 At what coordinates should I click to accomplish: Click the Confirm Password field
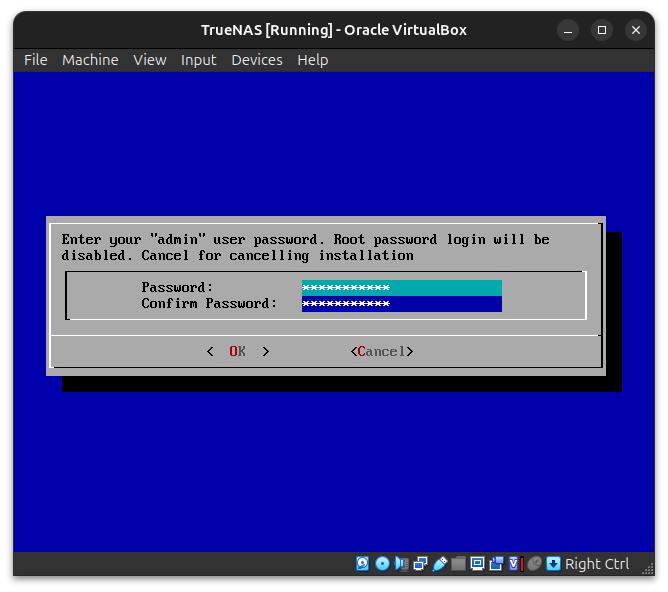pyautogui.click(x=401, y=304)
